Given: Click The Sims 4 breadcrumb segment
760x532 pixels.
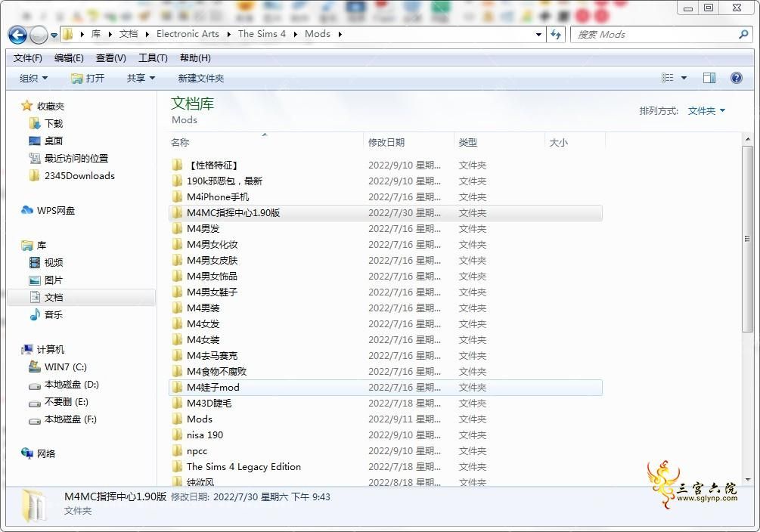Looking at the screenshot, I should 262,34.
